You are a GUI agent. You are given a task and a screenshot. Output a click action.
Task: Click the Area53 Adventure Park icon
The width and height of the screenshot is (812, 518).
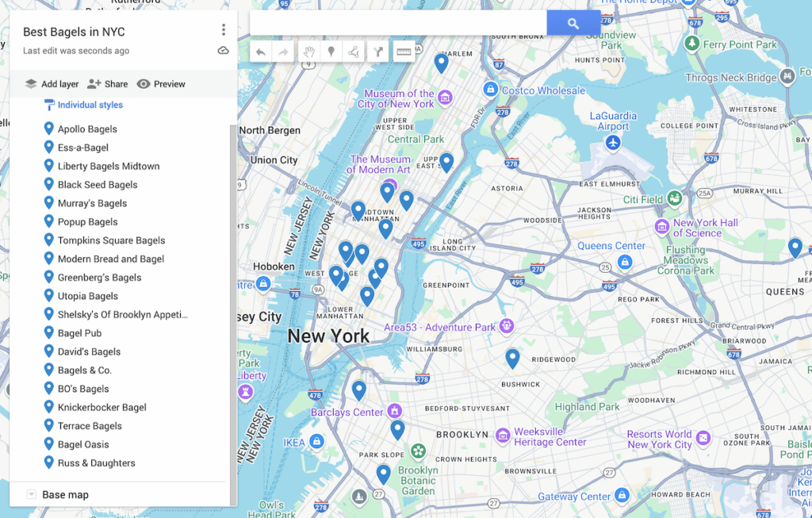click(507, 326)
